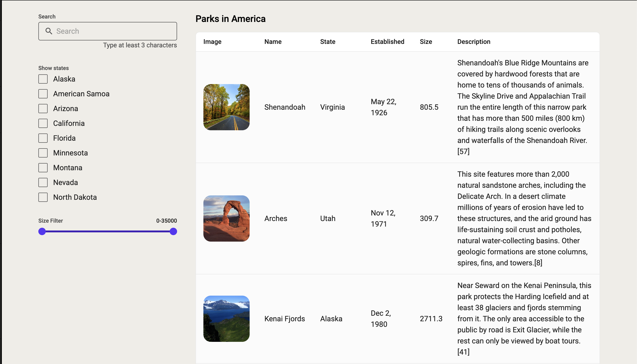Click the Name column header
The width and height of the screenshot is (637, 364).
[x=273, y=42]
